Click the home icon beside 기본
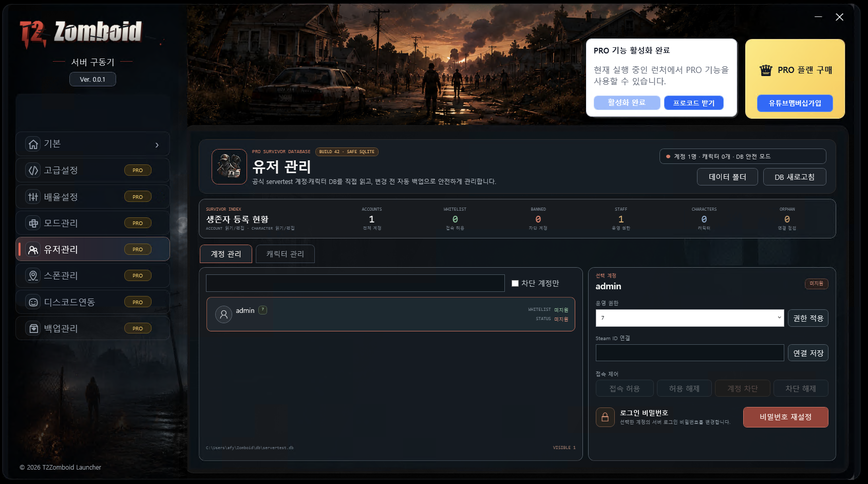The width and height of the screenshot is (868, 484). click(x=33, y=144)
